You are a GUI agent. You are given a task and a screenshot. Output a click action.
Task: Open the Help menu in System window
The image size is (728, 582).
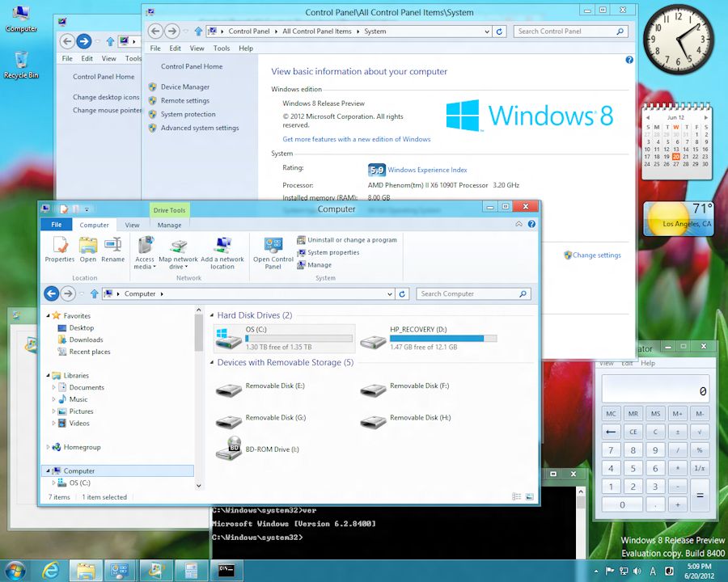(246, 48)
